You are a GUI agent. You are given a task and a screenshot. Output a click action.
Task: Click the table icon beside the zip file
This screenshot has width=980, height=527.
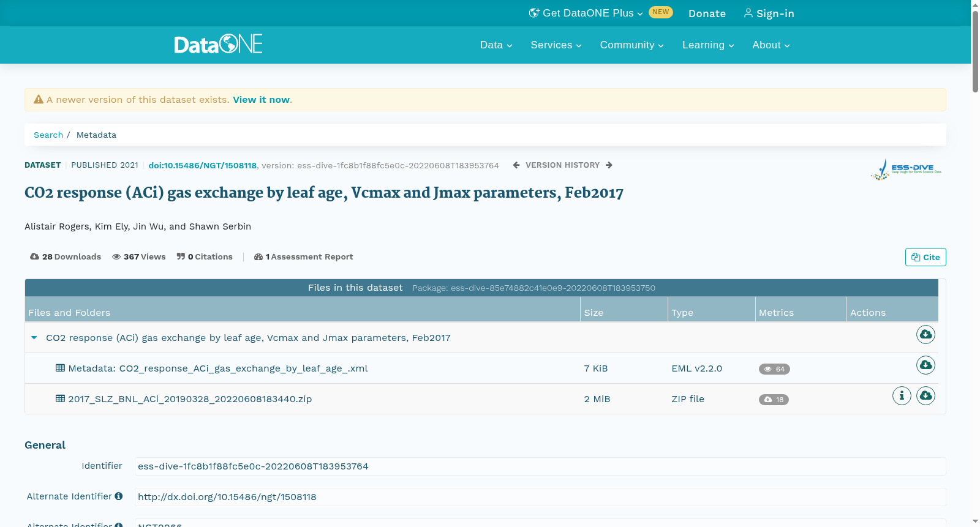(x=60, y=398)
